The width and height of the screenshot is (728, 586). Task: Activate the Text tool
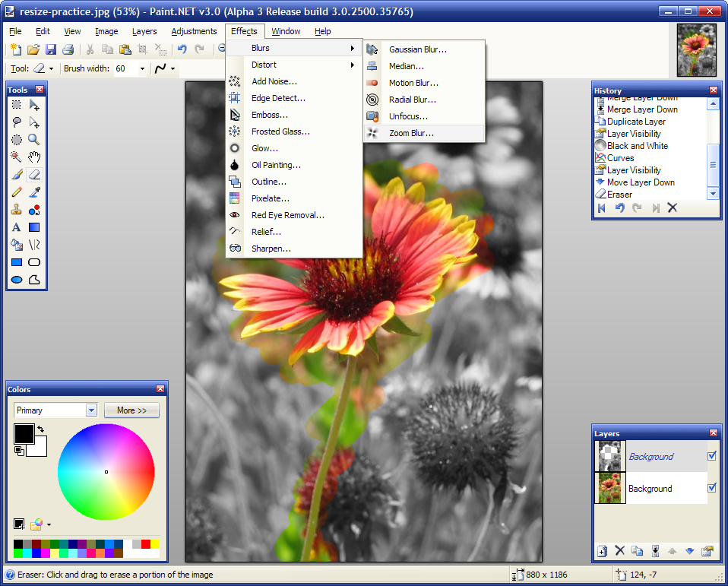coord(16,226)
